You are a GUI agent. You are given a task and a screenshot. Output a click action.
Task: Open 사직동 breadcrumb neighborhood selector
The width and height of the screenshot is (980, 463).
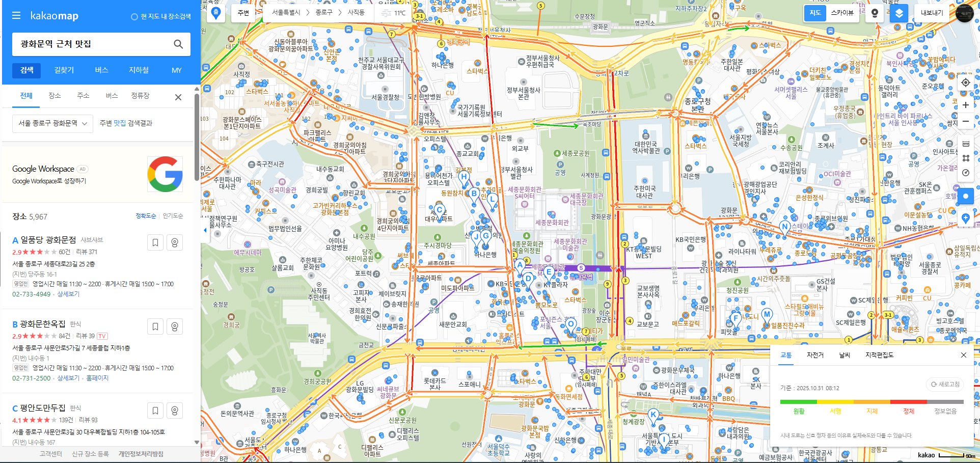pyautogui.click(x=356, y=13)
